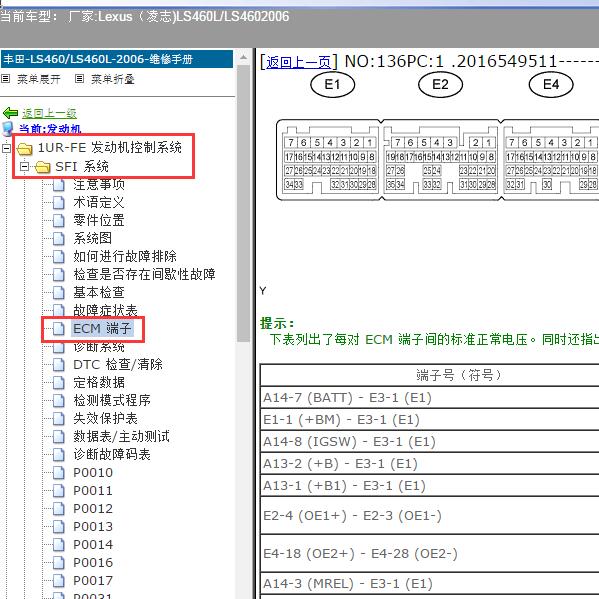Open the 基本检查 tree item
The height and width of the screenshot is (599, 599).
coord(99,292)
